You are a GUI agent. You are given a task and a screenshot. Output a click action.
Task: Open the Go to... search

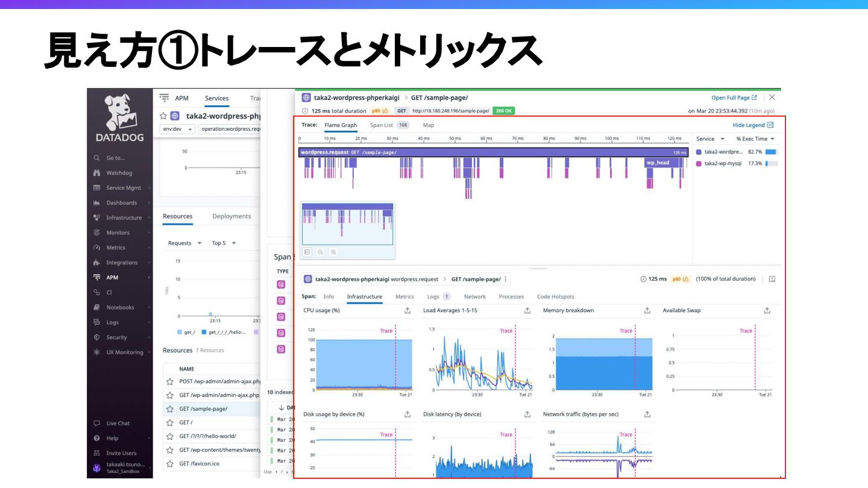[x=115, y=158]
